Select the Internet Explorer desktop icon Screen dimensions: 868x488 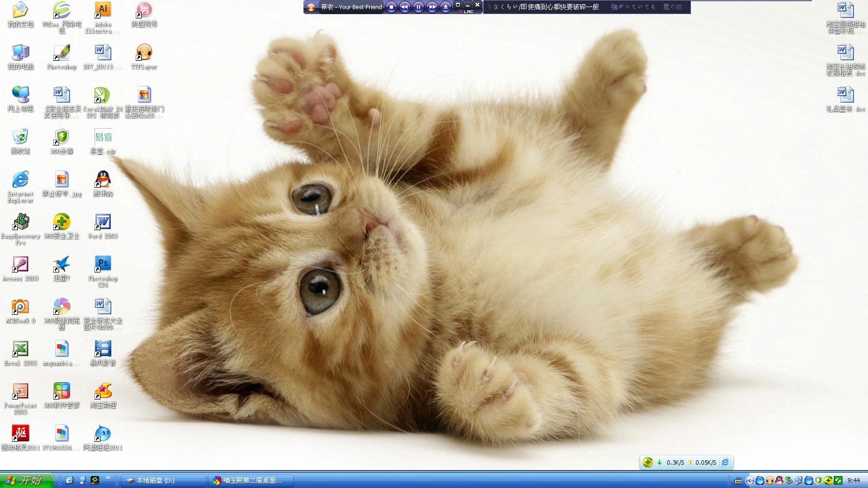tap(20, 180)
